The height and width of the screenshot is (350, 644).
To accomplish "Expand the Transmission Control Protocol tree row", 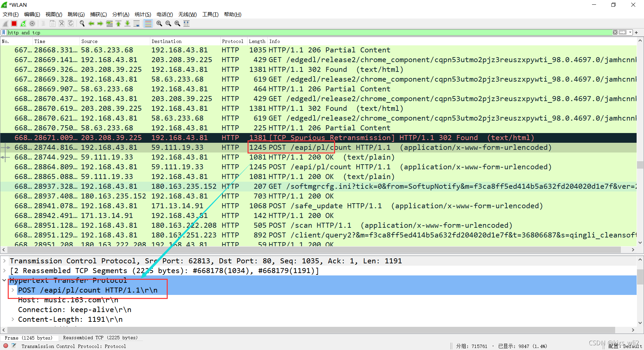I will (4, 261).
